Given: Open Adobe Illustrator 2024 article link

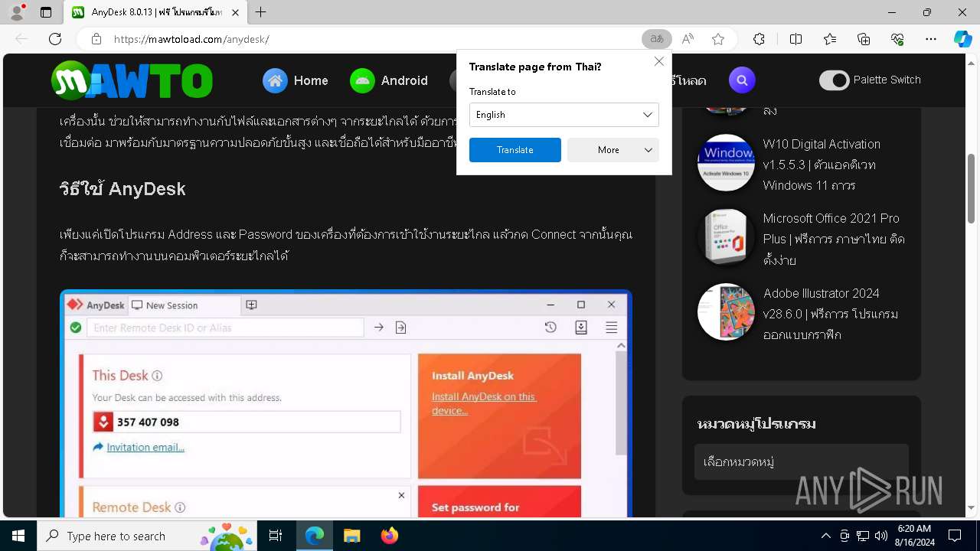Looking at the screenshot, I should pos(831,314).
